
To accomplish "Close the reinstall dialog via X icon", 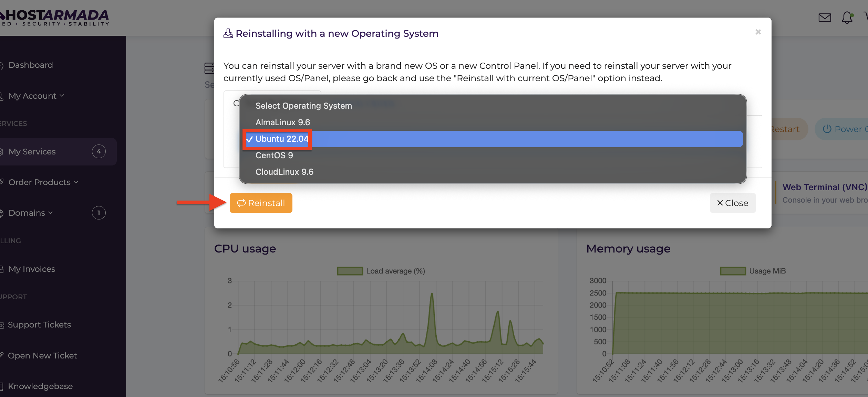I will click(758, 32).
